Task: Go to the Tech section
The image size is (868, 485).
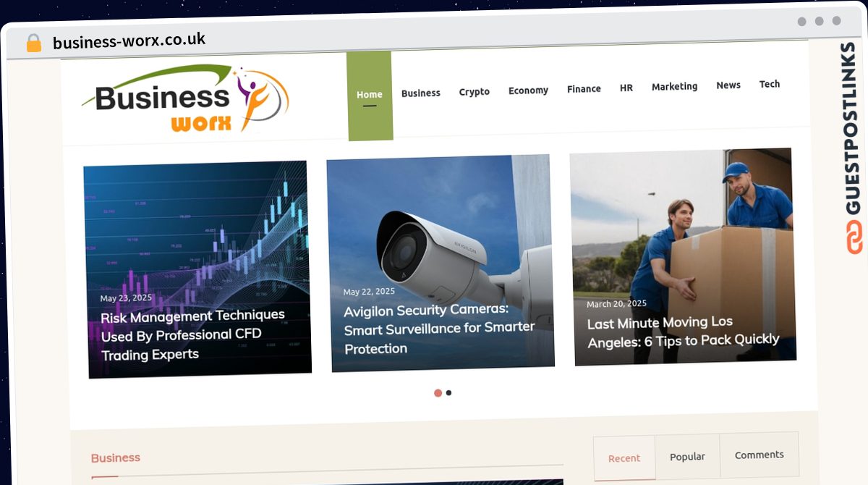Action: point(769,84)
